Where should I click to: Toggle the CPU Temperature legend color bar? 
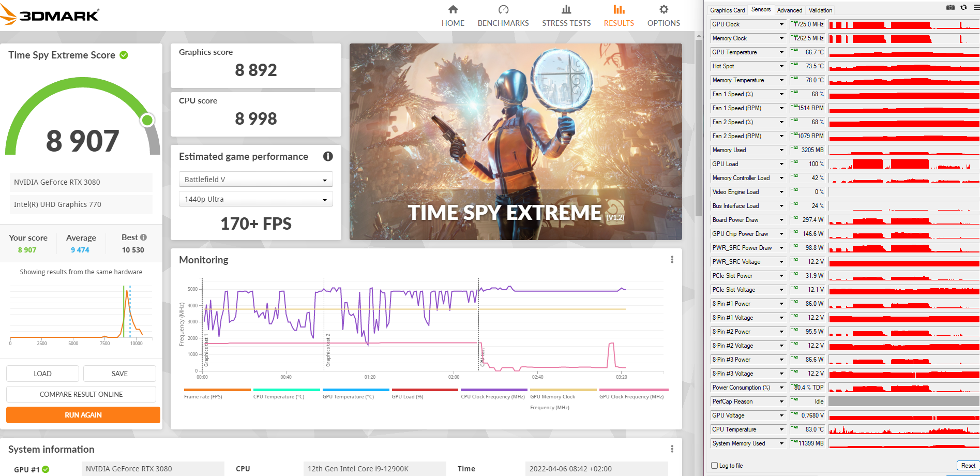click(287, 390)
